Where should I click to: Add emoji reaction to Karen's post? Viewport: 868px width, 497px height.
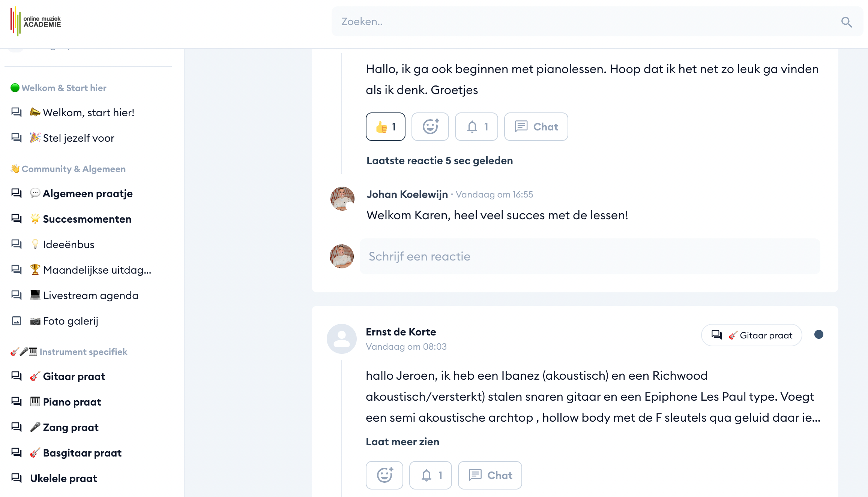(x=430, y=127)
